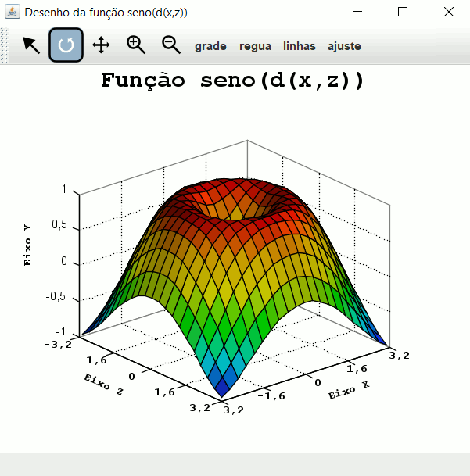Viewport: 470px width, 476px height.
Task: Click the Eixo Y axis label
Action: tap(27, 245)
